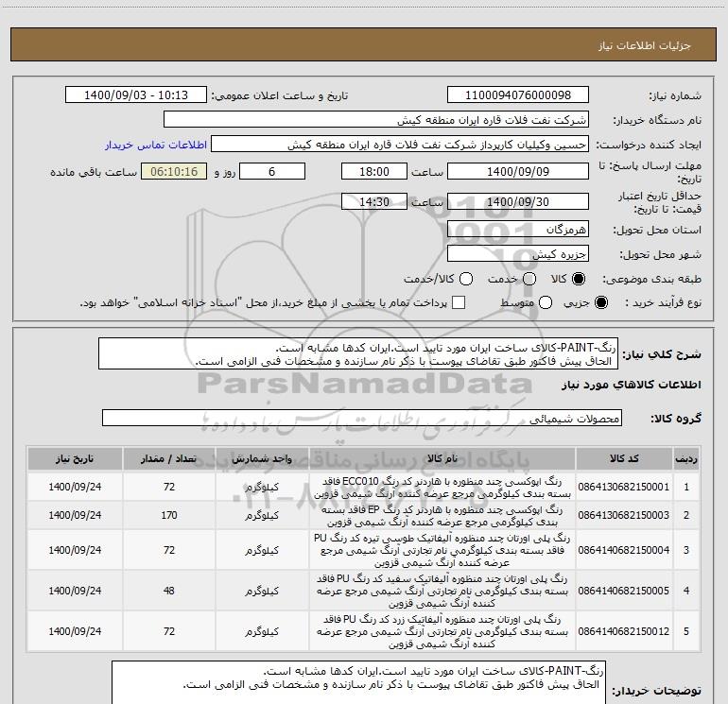
Task: Click the delivery province field هرمزگان
Action: 518,230
